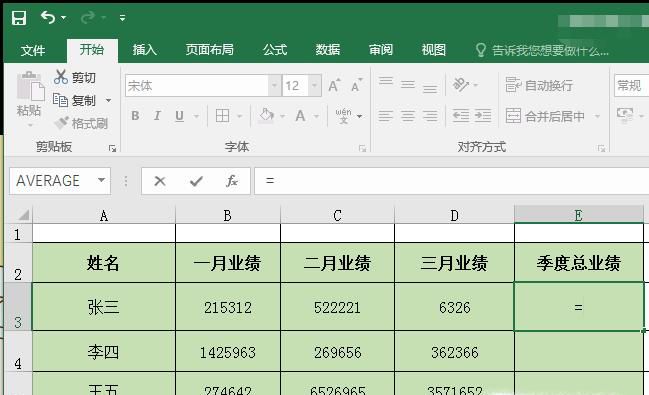Switch to the 数据 ribbon tab
Image resolution: width=649 pixels, height=395 pixels.
click(x=328, y=50)
